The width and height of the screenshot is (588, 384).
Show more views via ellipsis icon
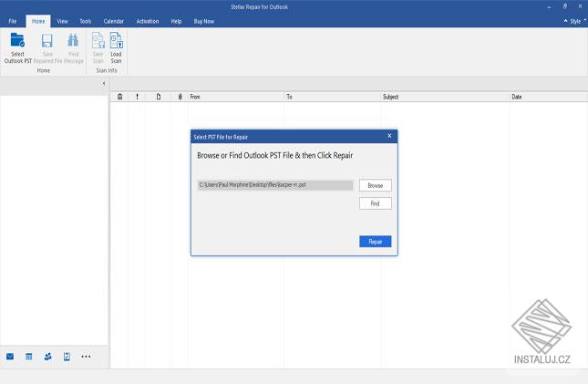[86, 357]
